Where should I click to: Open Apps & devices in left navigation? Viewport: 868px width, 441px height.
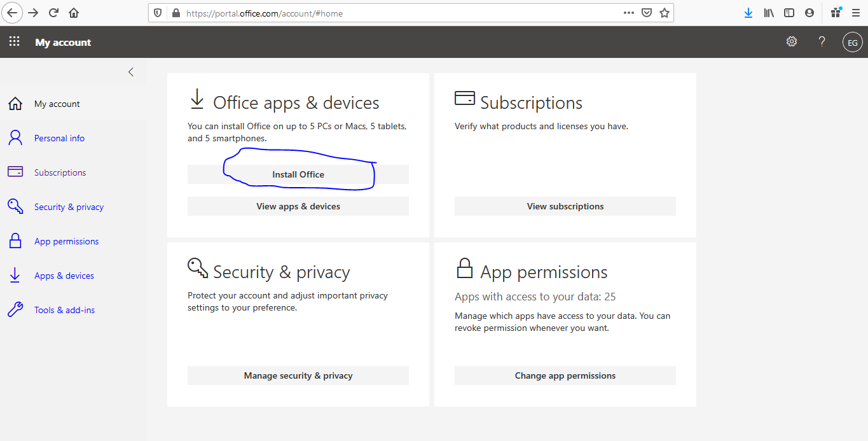tap(64, 276)
